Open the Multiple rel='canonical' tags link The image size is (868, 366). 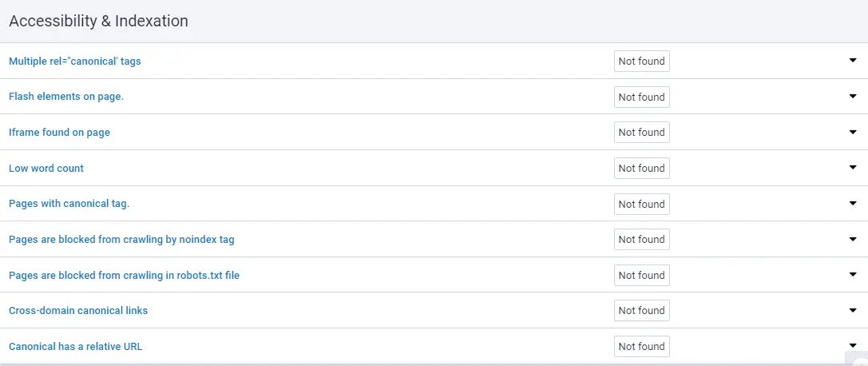click(x=75, y=61)
